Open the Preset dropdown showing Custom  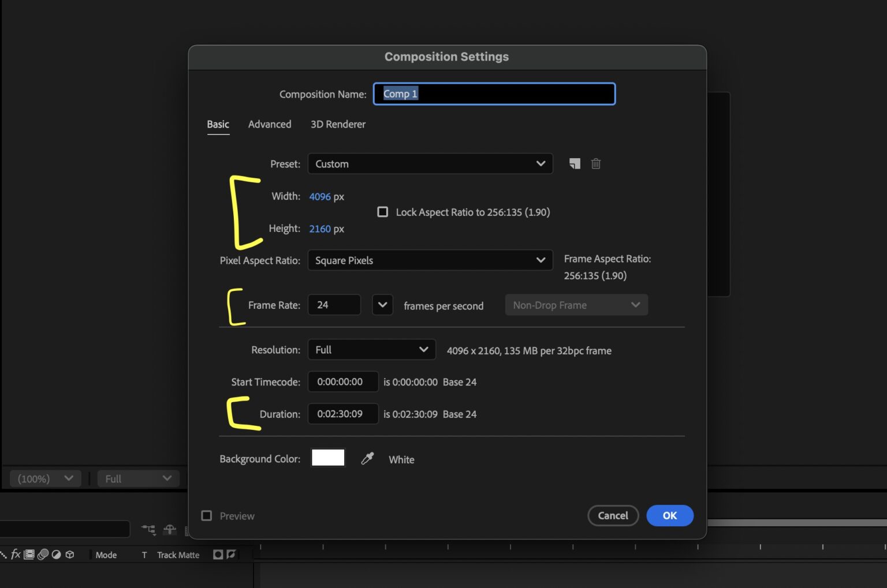click(430, 164)
